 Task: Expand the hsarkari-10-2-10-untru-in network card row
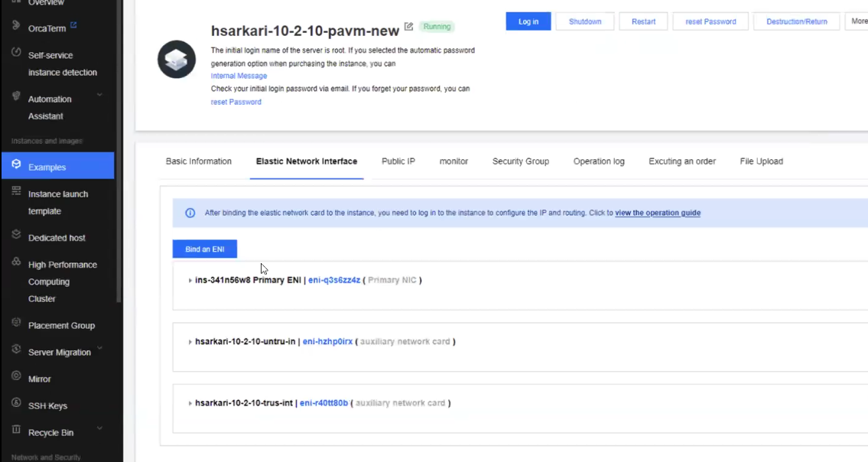pyautogui.click(x=190, y=342)
